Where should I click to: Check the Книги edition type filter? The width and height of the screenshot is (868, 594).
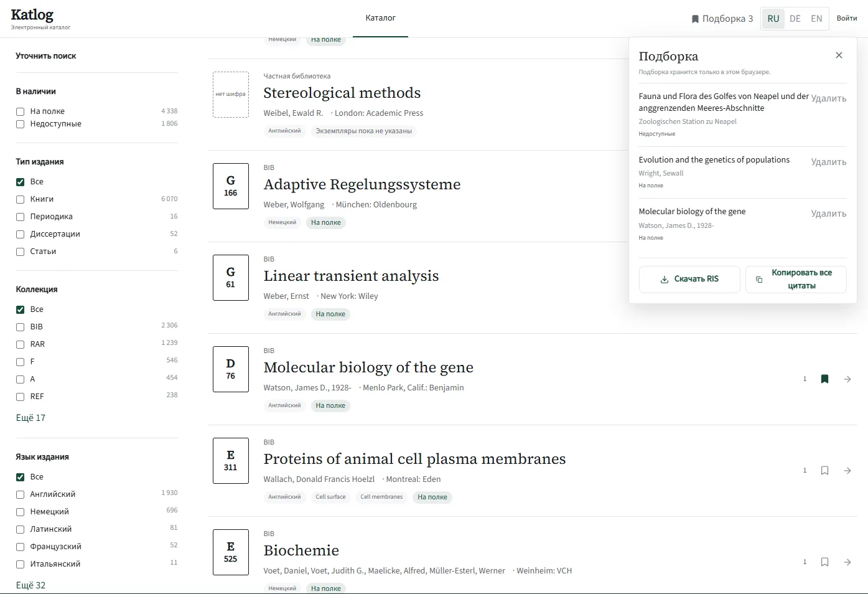coord(20,199)
